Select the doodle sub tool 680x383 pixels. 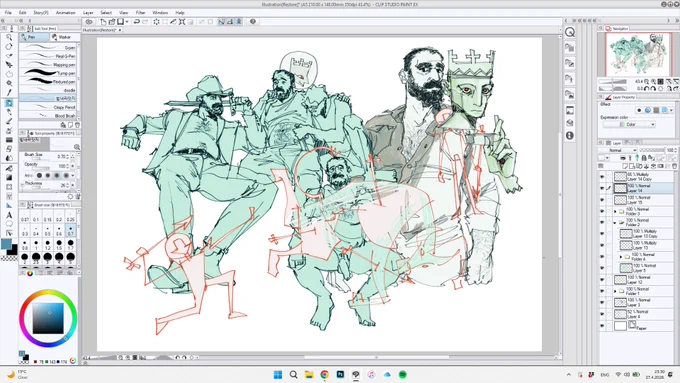point(48,90)
